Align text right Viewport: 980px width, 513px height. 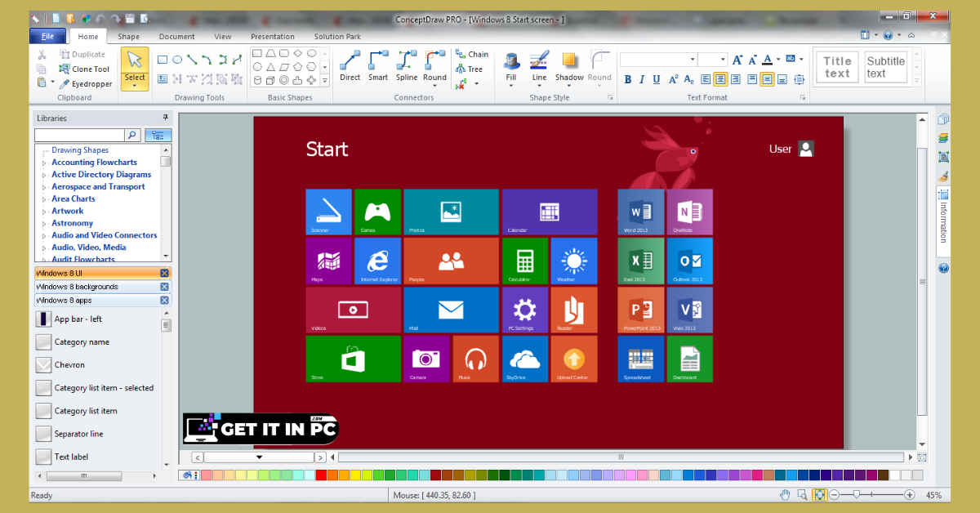point(736,79)
